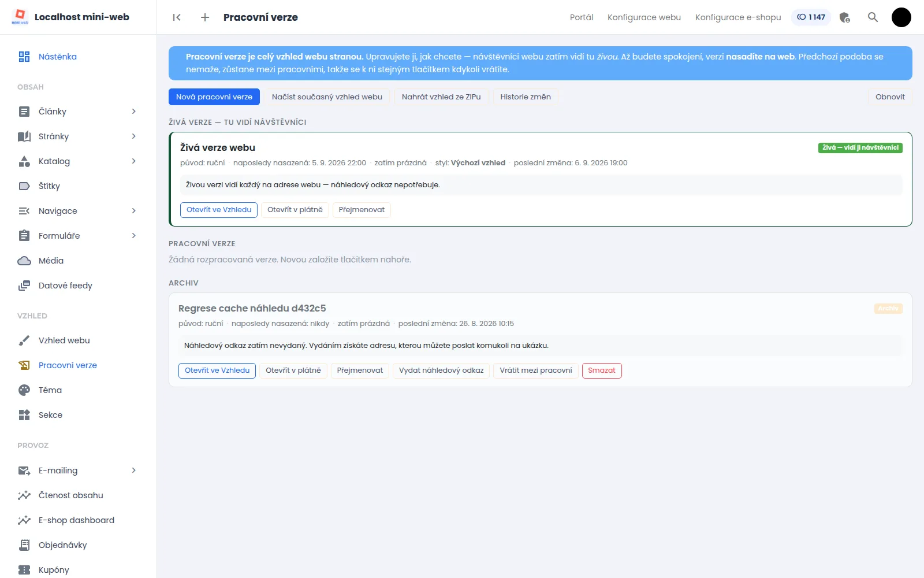Viewport: 924px width, 578px height.
Task: Open the Nástěnka dashboard icon
Action: (x=24, y=57)
